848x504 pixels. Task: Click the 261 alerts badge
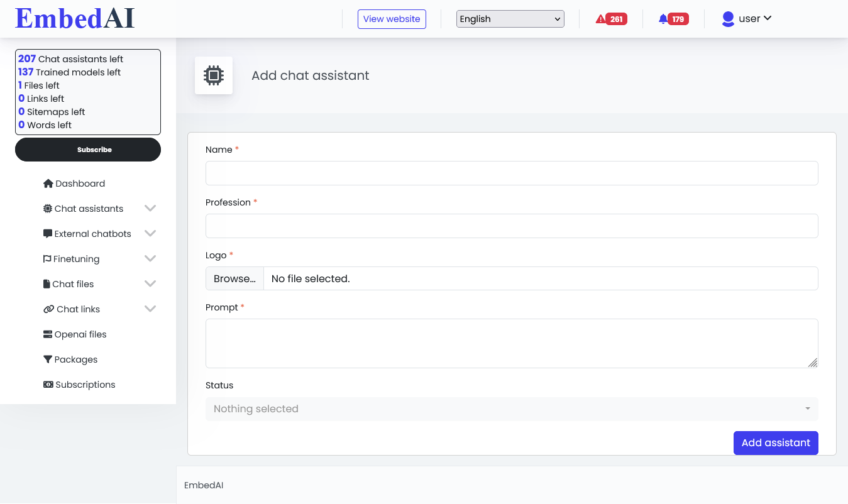point(617,19)
